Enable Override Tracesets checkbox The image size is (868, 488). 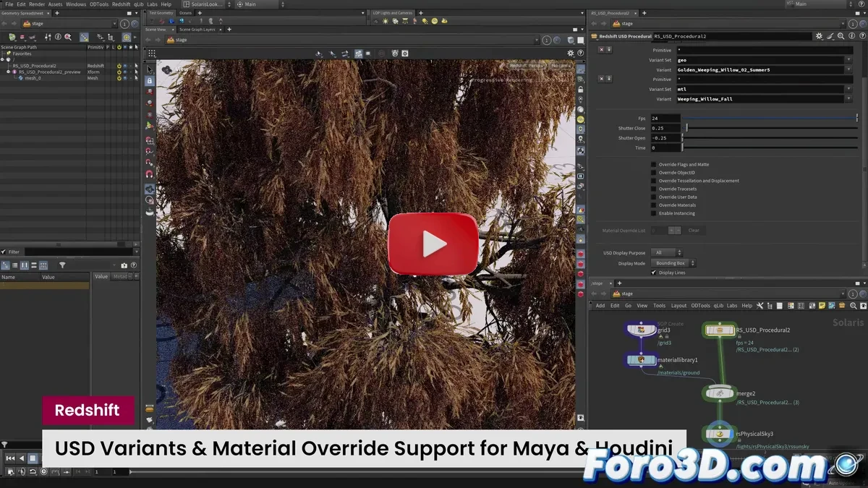[654, 189]
